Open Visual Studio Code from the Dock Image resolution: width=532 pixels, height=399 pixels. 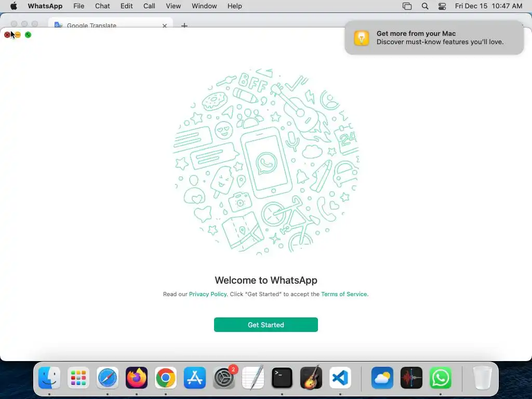coord(340,378)
